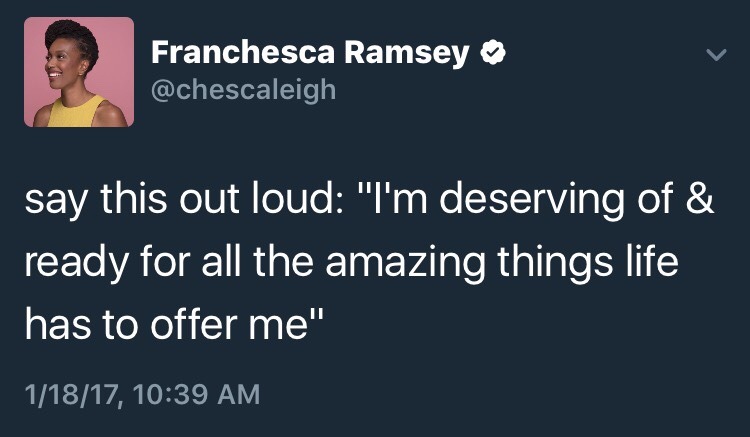Visit the @chescaleigh handle link
The height and width of the screenshot is (437, 750).
tap(244, 91)
